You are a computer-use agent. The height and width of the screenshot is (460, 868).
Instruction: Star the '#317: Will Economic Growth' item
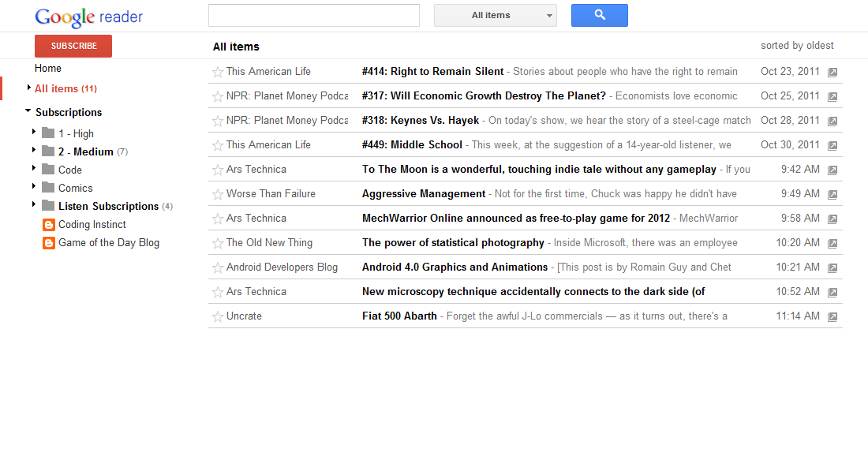point(218,96)
